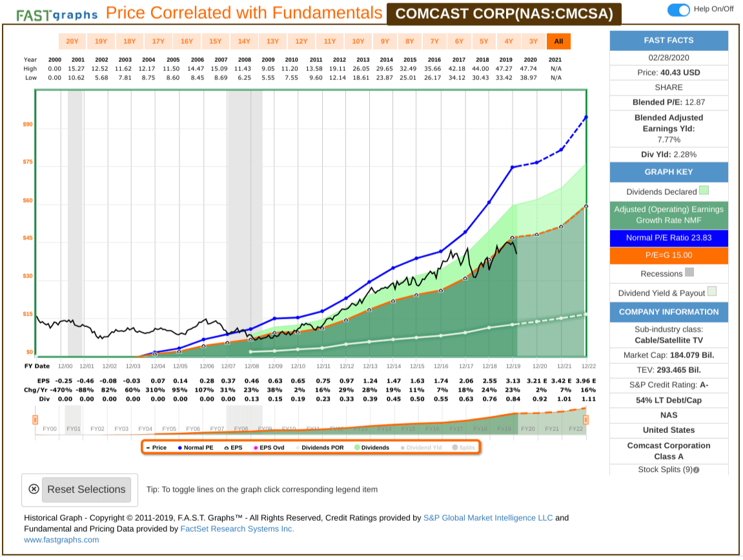Image resolution: width=743 pixels, height=560 pixels.
Task: Visit the www.fastgraphs.com link
Action: click(x=61, y=539)
